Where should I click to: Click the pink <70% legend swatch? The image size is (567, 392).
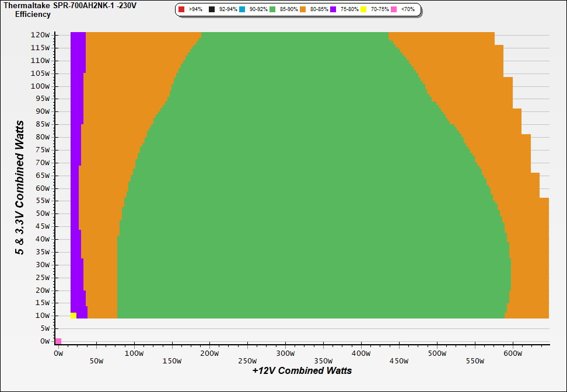click(x=394, y=10)
